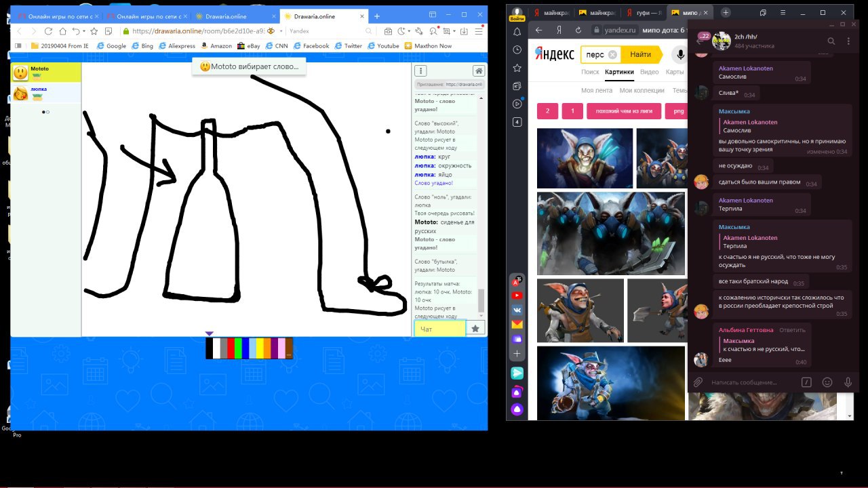Open the 2ch /hh/ group avatar
This screenshot has height=488, width=868.
tap(722, 41)
